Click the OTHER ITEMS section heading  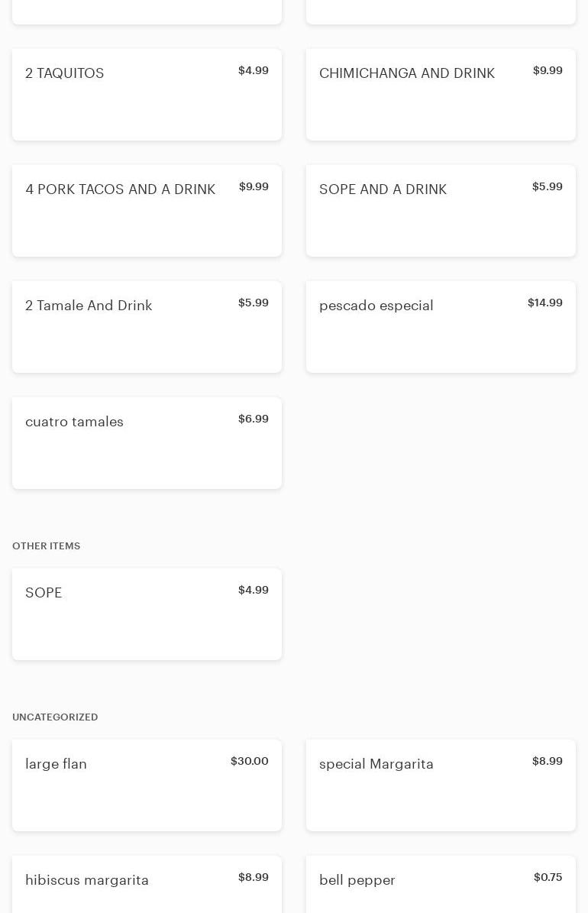click(x=47, y=546)
